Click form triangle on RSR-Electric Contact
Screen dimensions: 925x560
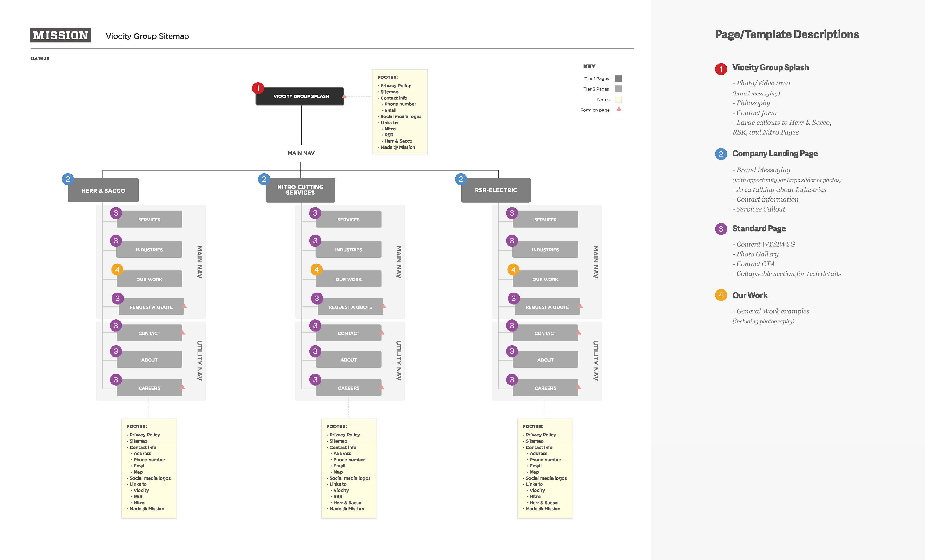pos(579,332)
